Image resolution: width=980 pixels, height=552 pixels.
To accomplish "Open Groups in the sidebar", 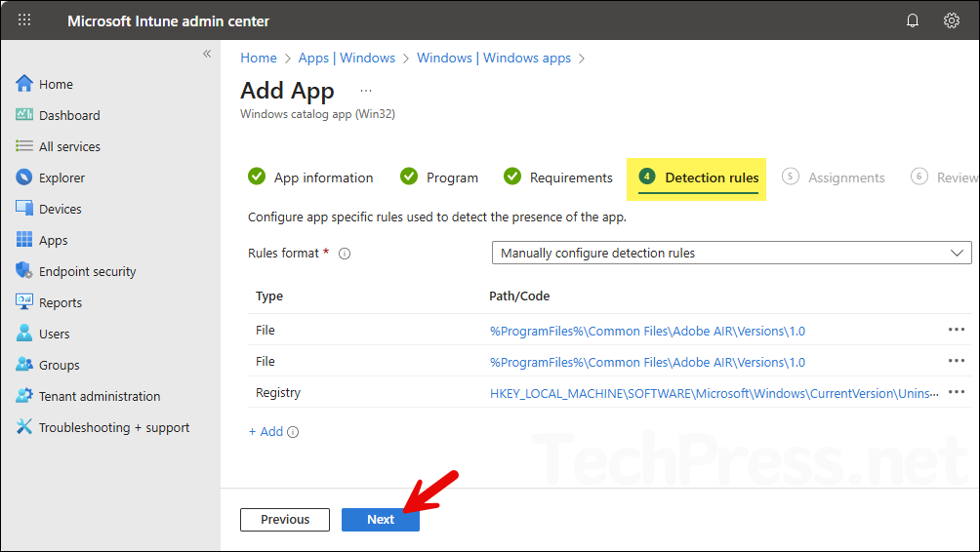I will (x=60, y=366).
